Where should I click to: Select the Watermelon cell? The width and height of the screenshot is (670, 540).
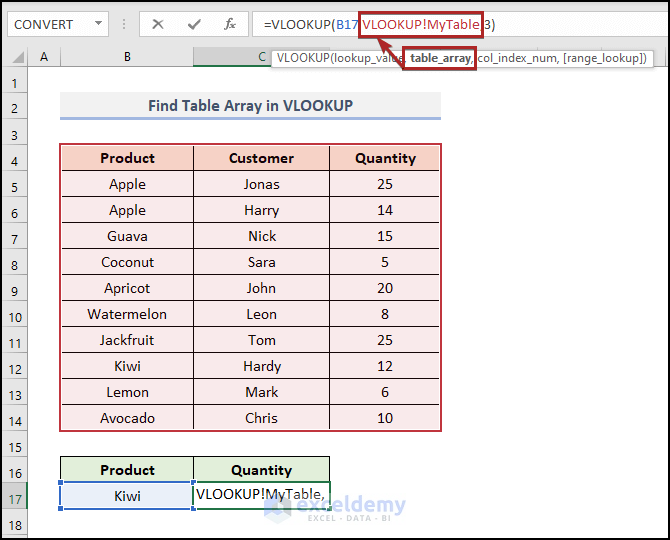tap(127, 314)
